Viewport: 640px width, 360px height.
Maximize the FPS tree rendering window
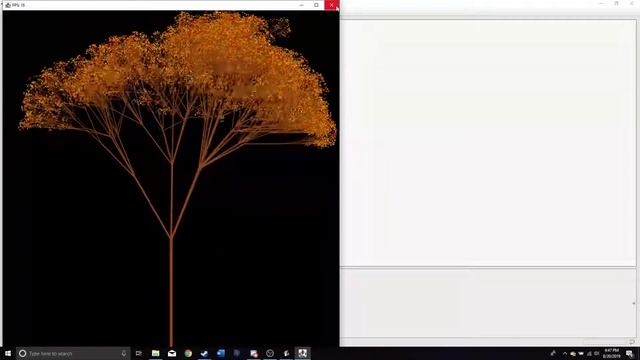316,5
